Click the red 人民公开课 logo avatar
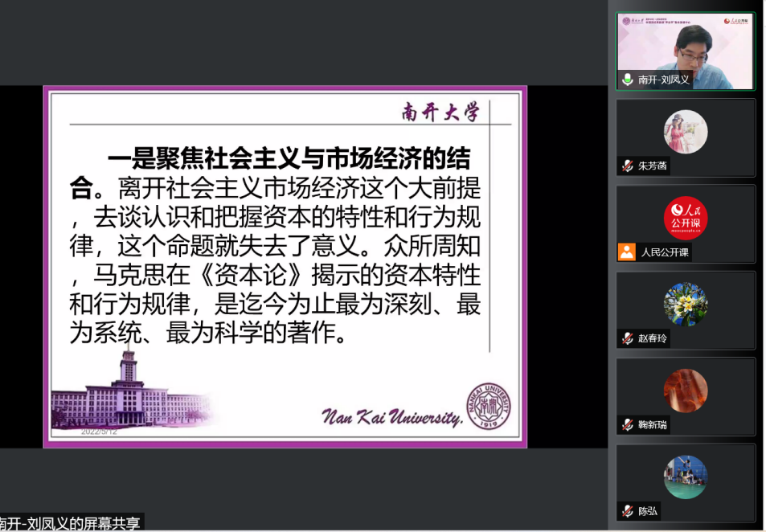The image size is (766, 532). pos(686,219)
